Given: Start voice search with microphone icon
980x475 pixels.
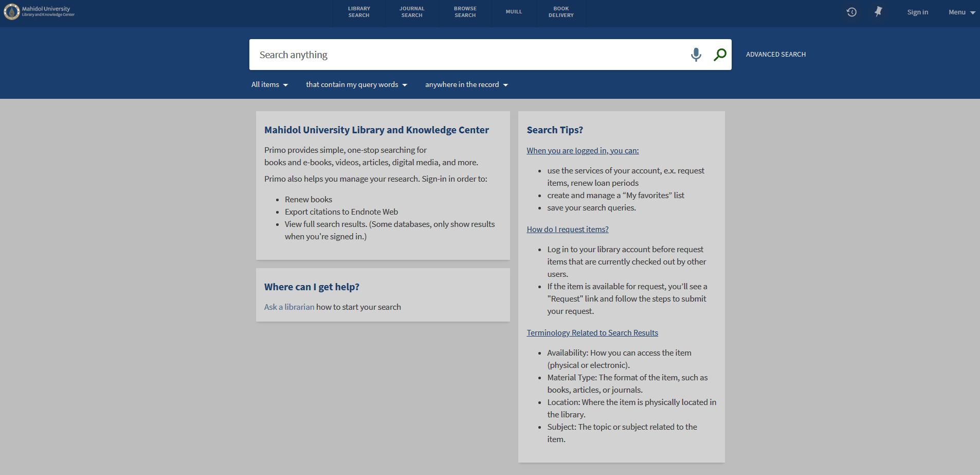Looking at the screenshot, I should tap(696, 55).
